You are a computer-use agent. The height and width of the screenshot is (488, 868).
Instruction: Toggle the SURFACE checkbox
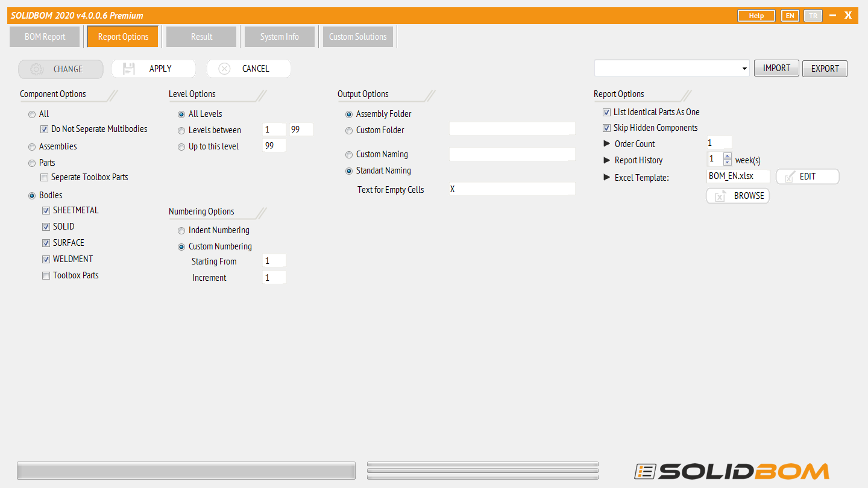[46, 243]
